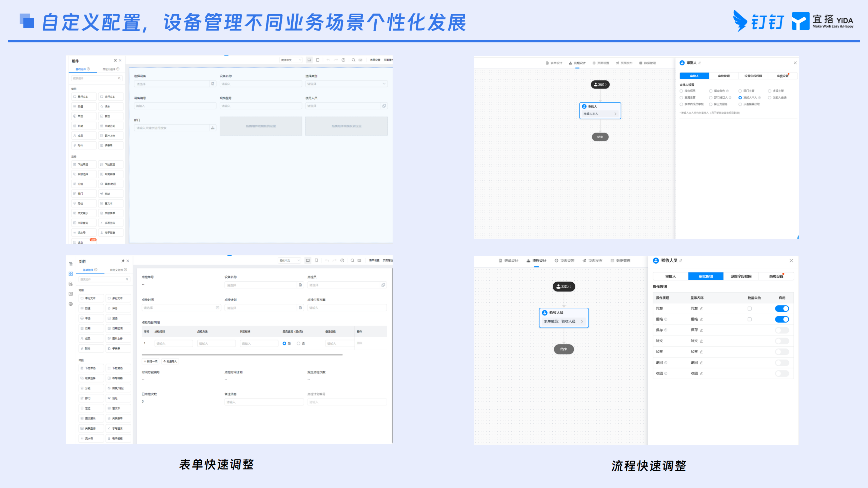Click the globe icon in bottom designer sidebar
Screen dimensions: 868x488
tap(71, 304)
